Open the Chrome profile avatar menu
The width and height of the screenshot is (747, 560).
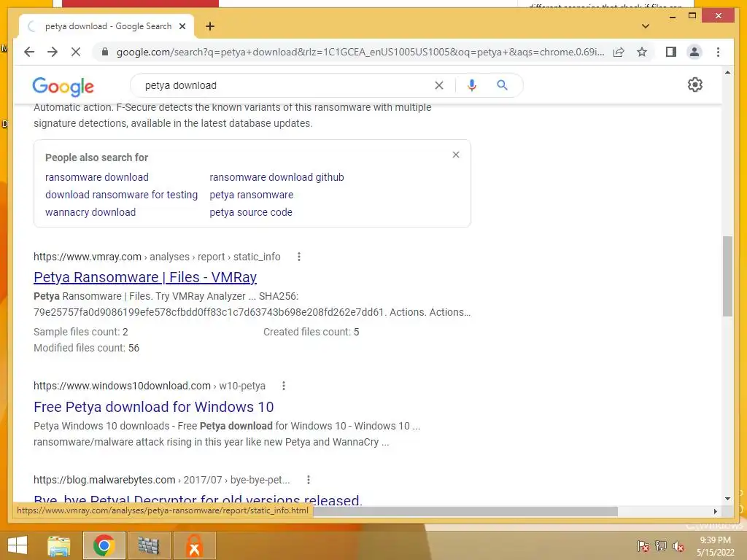694,52
